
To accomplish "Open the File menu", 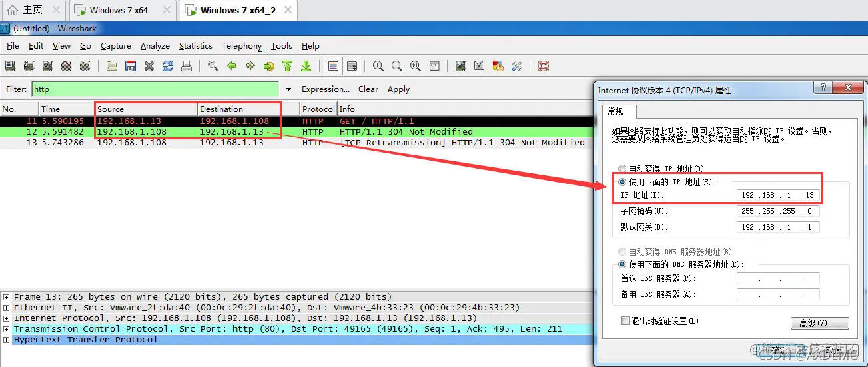I will coord(13,46).
